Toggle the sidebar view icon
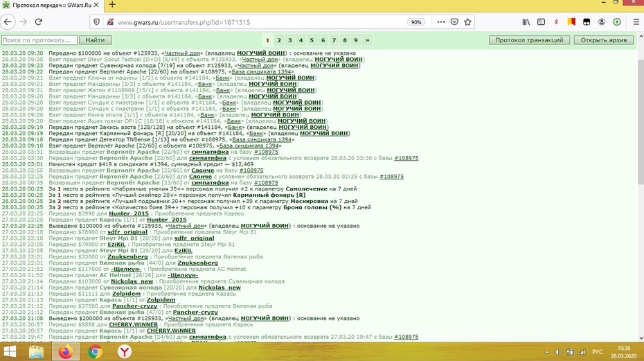 (x=541, y=22)
